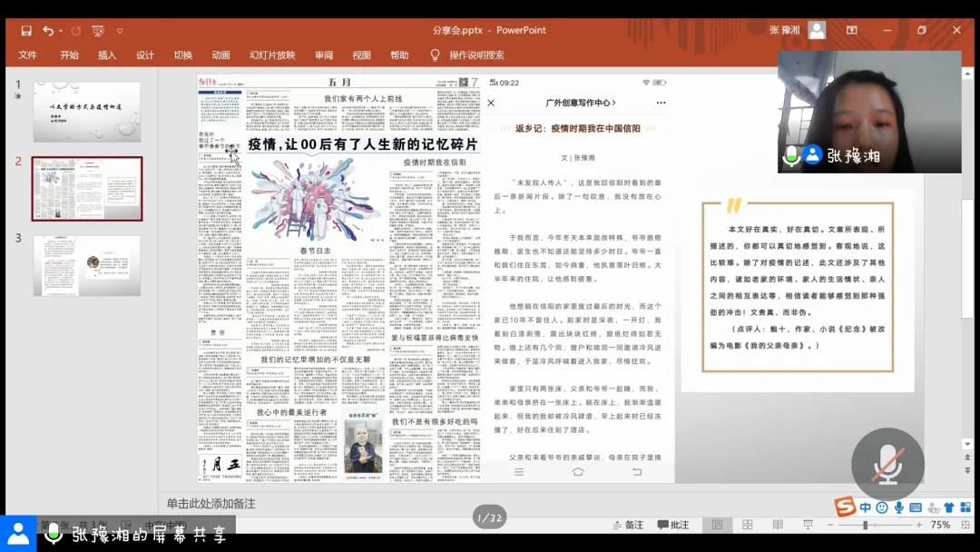Switch to Slide Sorter view icon
The height and width of the screenshot is (552, 980).
click(746, 525)
